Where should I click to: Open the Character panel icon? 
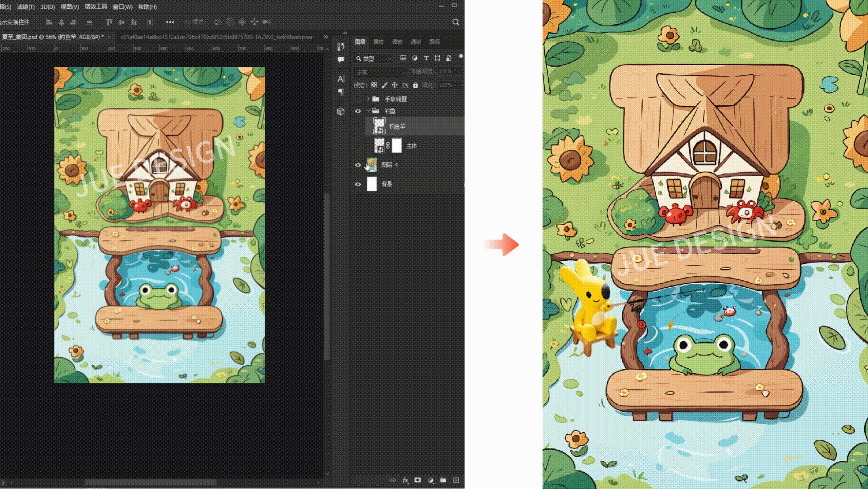pyautogui.click(x=341, y=79)
